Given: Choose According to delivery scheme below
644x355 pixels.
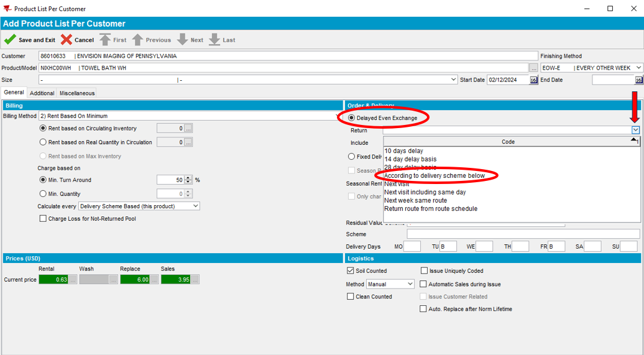Looking at the screenshot, I should pyautogui.click(x=435, y=176).
